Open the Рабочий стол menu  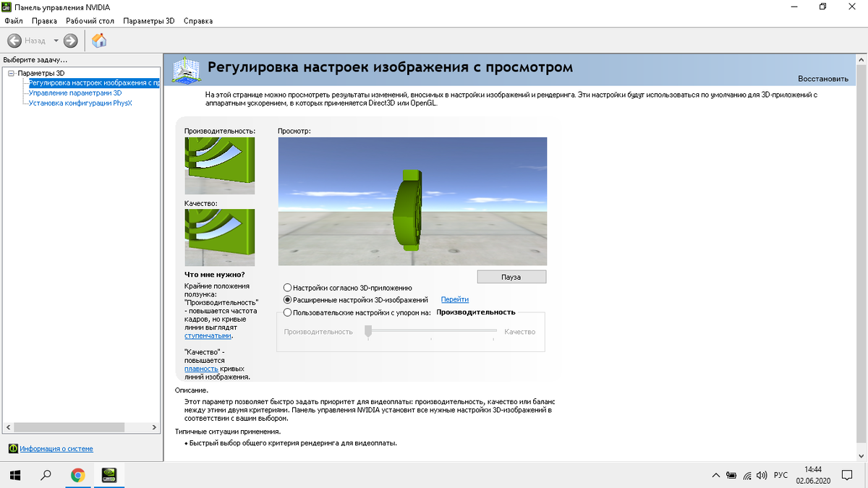[x=90, y=21]
